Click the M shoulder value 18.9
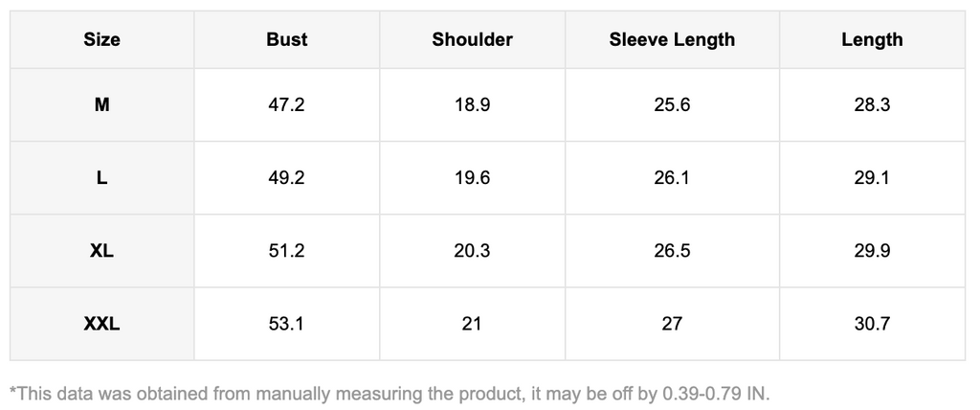980x410 pixels. (x=472, y=104)
